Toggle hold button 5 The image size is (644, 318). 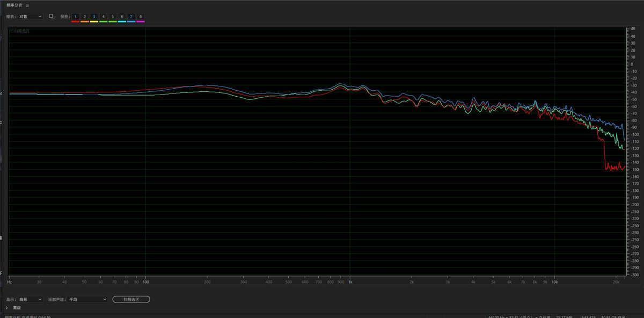click(x=113, y=17)
